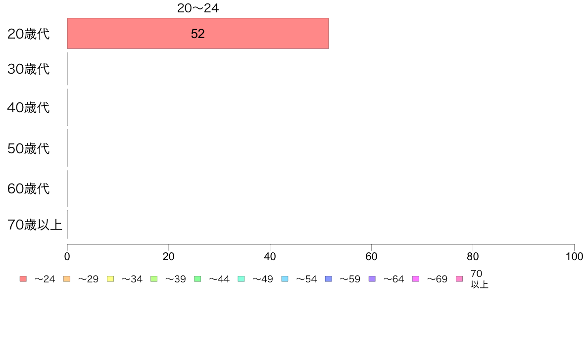Click the magenta ~69 legend swatch
This screenshot has height=364, width=588.
coord(415,279)
